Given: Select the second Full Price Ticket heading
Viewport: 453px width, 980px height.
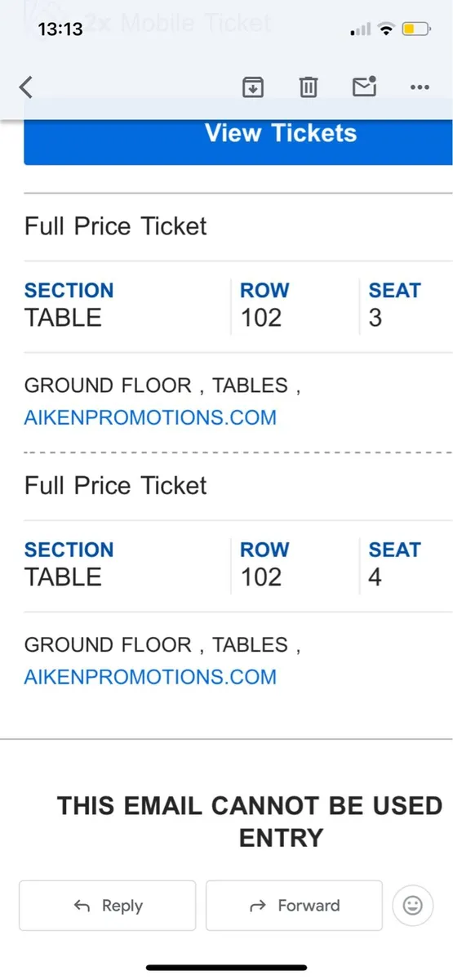Looking at the screenshot, I should [116, 486].
